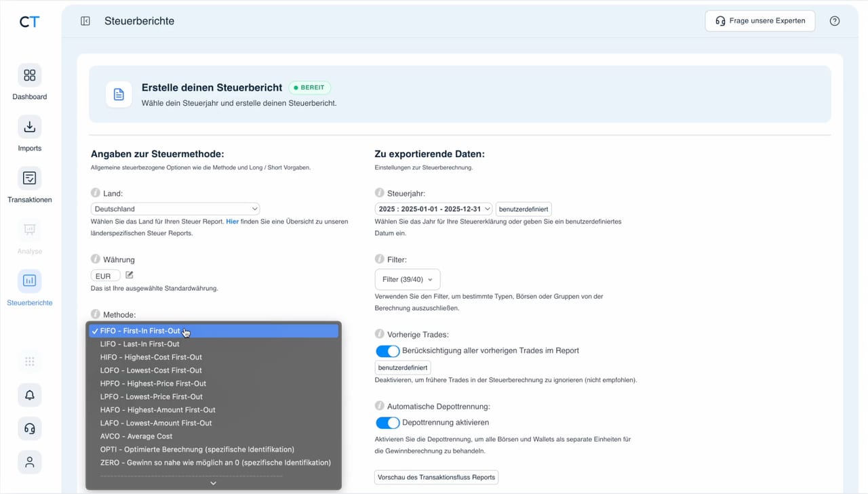868x494 pixels.
Task: Click the info icon beside Steuerjahr
Action: coord(380,193)
